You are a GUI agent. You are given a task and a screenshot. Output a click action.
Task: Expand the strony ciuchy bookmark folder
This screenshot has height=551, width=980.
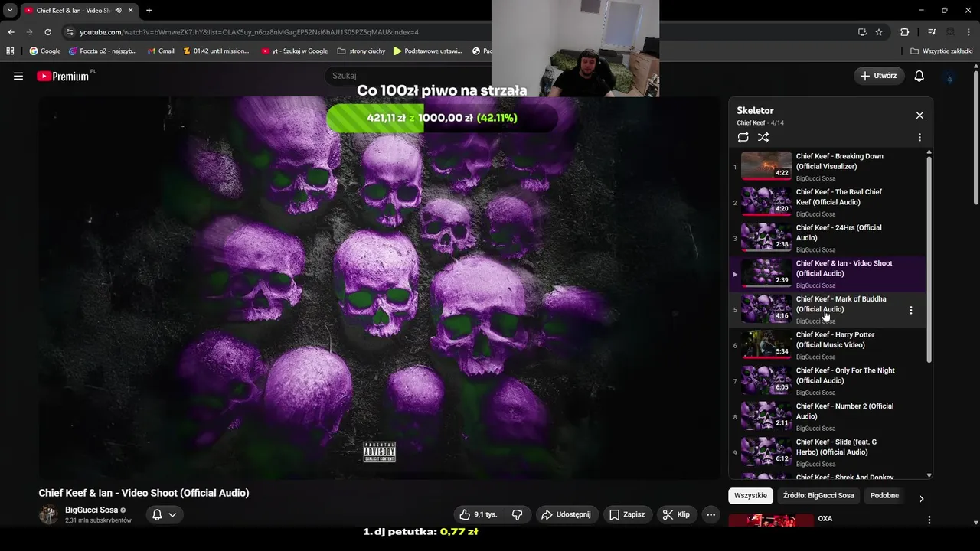pyautogui.click(x=361, y=51)
